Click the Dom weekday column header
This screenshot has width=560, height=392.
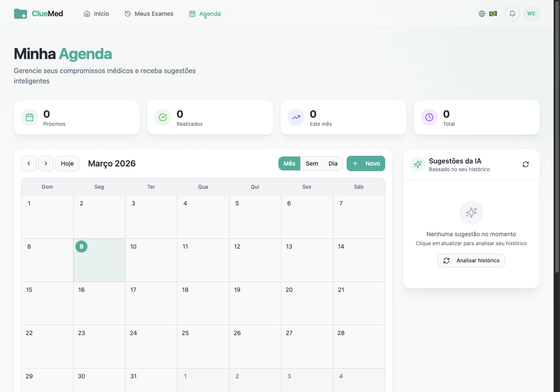(48, 187)
